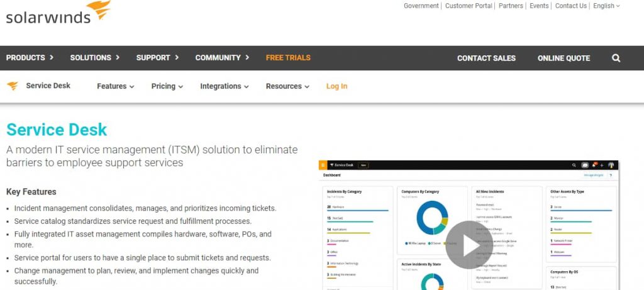Click the question mark help icon in preview
Viewport: 644px width, 290px height.
tap(611, 176)
